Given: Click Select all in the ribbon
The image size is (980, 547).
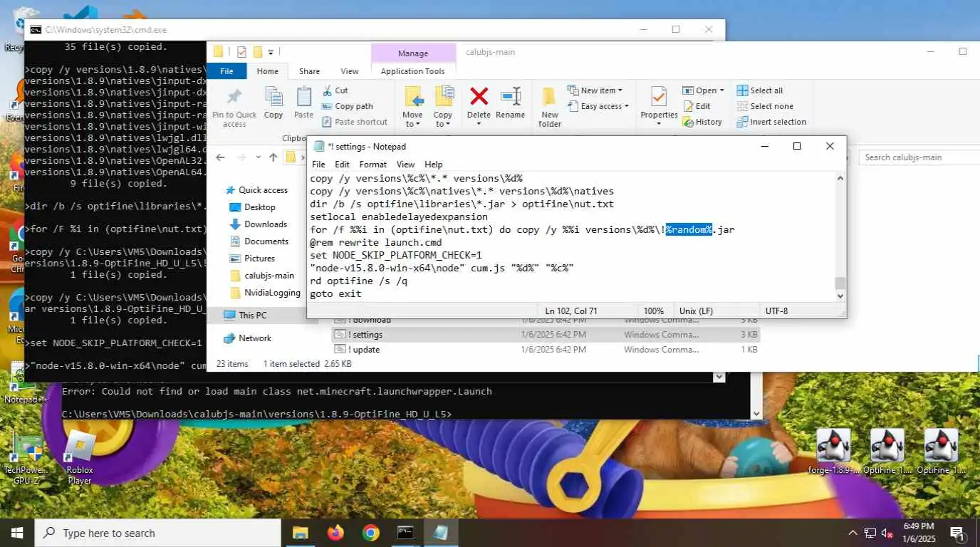Looking at the screenshot, I should point(760,90).
